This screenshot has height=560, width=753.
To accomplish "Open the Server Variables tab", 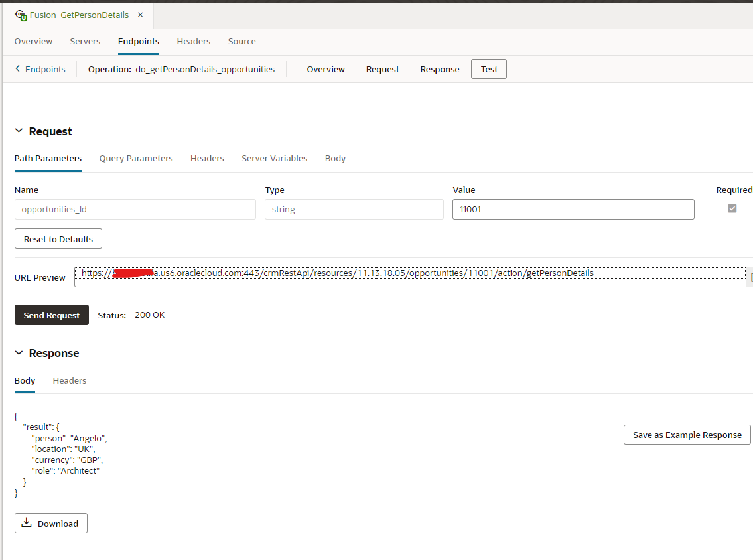I will point(274,158).
